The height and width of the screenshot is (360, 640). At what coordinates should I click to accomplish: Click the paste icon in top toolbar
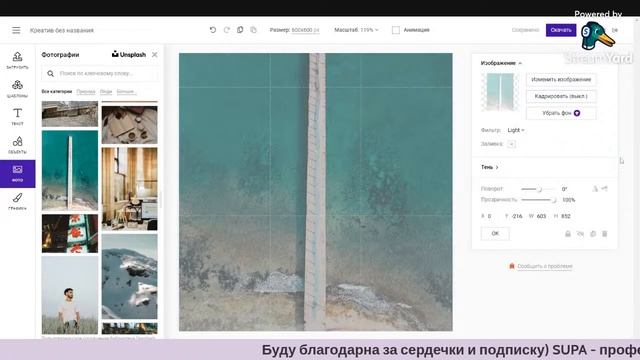(x=253, y=30)
